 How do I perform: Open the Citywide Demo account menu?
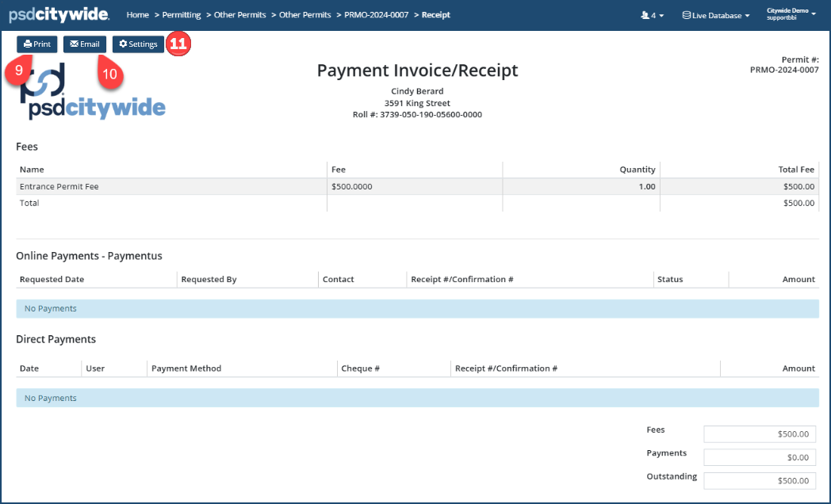click(791, 13)
